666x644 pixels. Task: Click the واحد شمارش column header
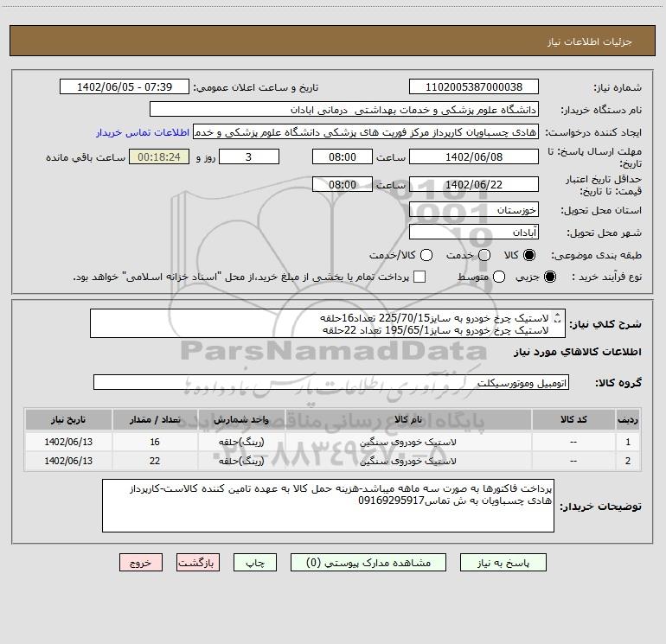[x=241, y=419]
